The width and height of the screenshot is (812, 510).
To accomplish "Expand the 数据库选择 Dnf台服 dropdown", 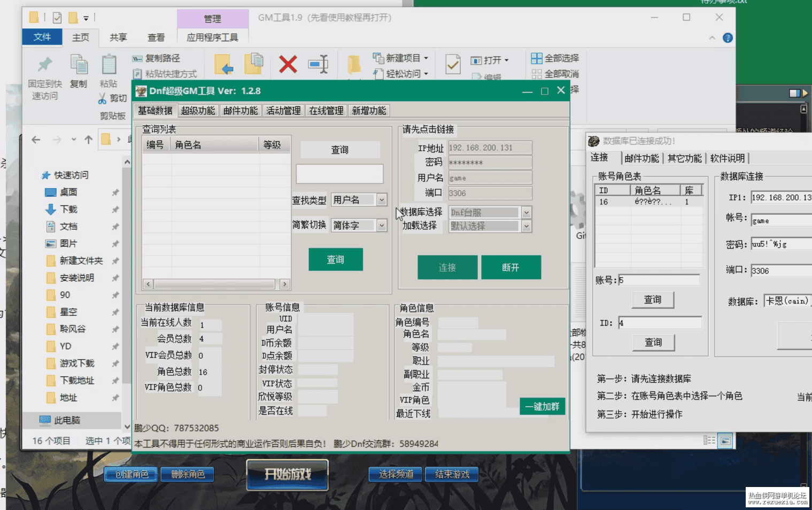I will [x=527, y=212].
